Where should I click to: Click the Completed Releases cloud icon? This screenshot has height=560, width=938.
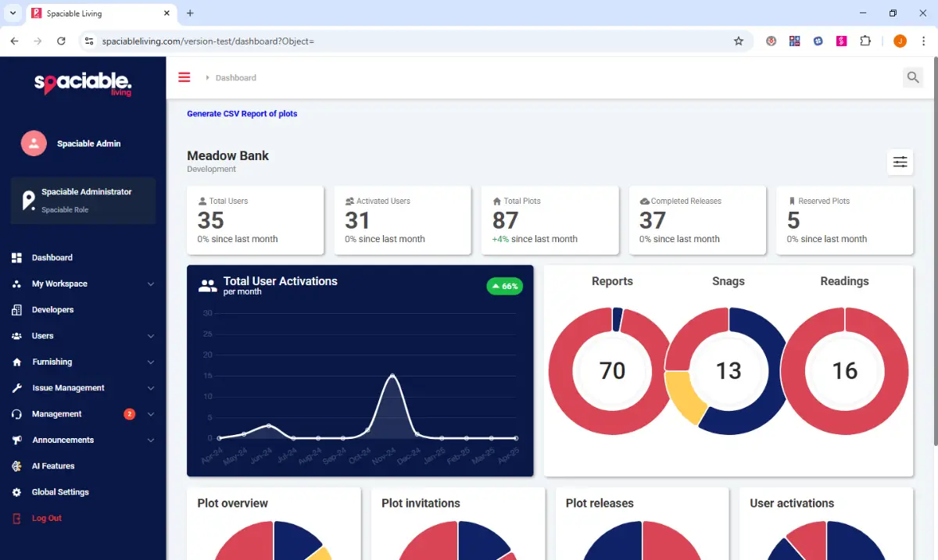644,201
